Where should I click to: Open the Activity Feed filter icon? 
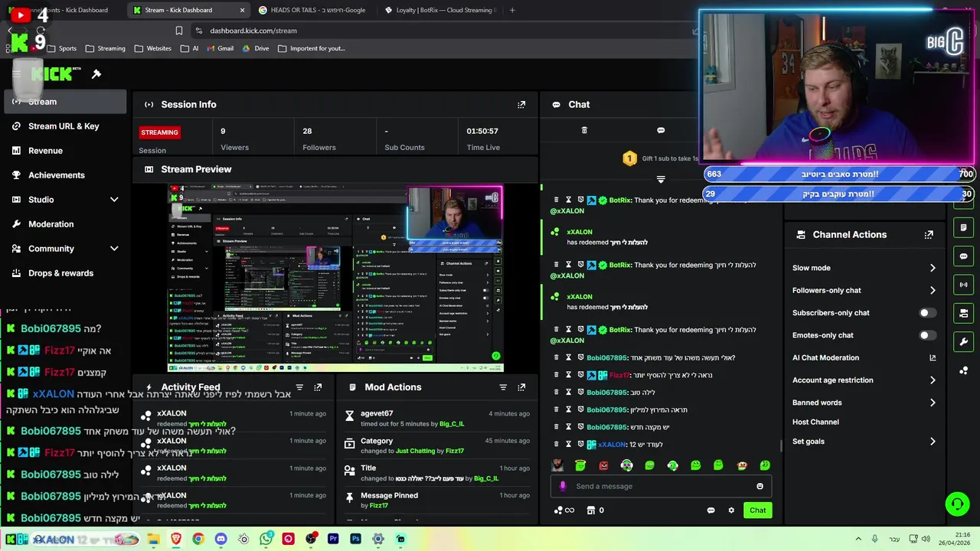299,387
